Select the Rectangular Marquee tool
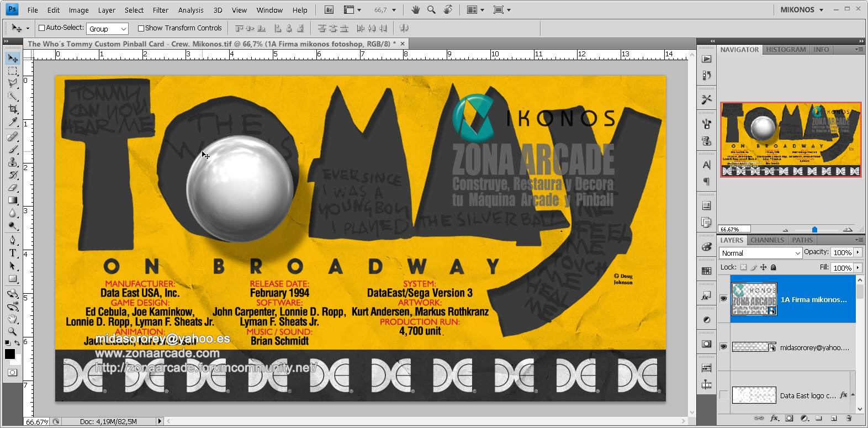868x428 pixels. pyautogui.click(x=13, y=71)
